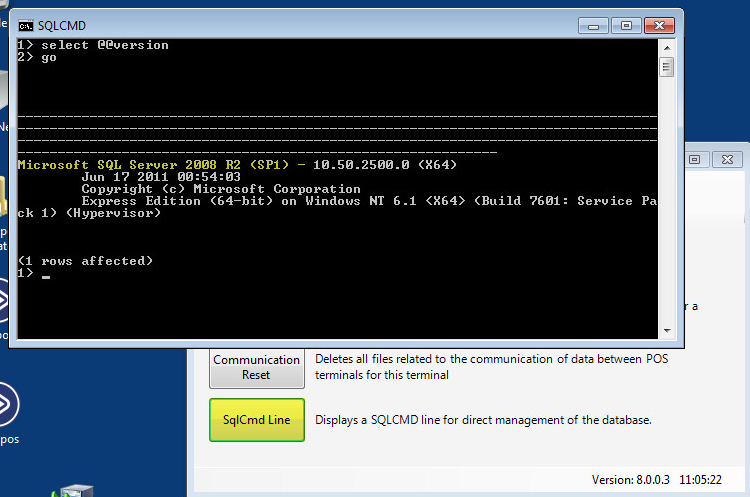Screen dimensions: 750x497
Task: Close the SQLCMD window
Action: tap(659, 25)
